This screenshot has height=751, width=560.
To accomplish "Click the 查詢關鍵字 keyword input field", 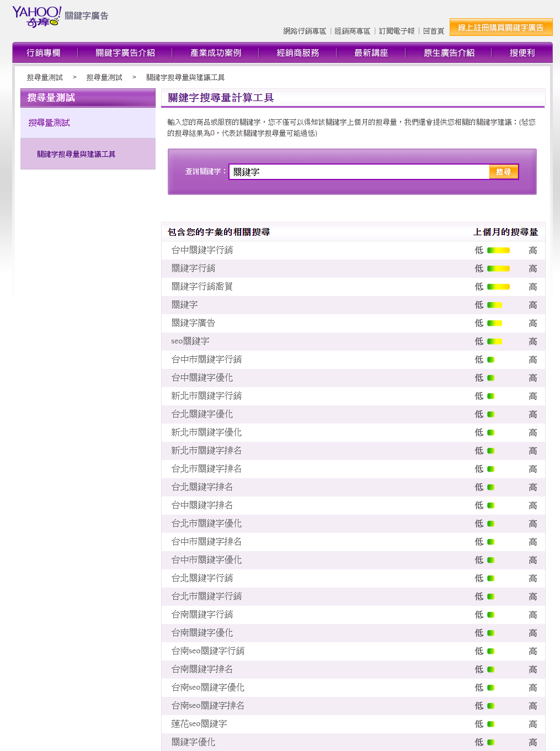I will (x=359, y=172).
